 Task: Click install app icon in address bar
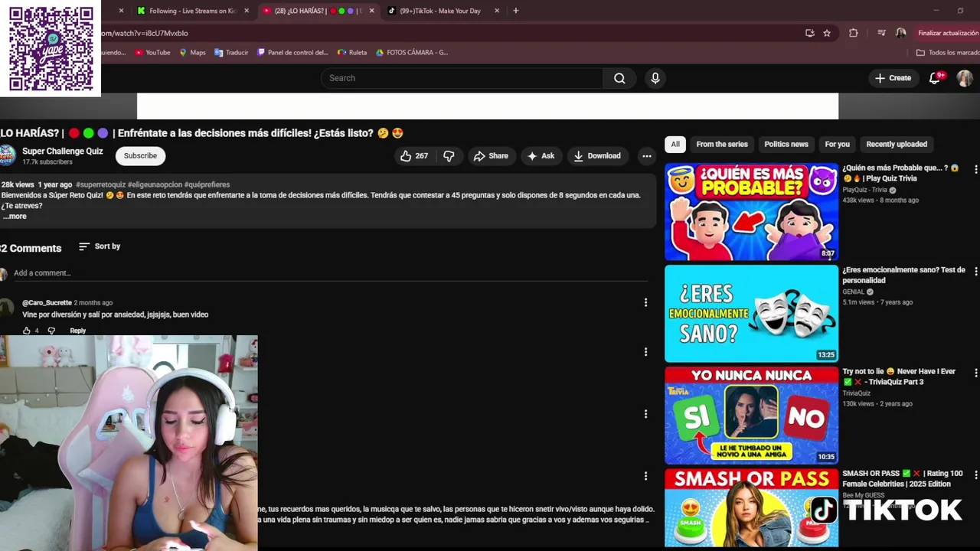[x=809, y=33]
